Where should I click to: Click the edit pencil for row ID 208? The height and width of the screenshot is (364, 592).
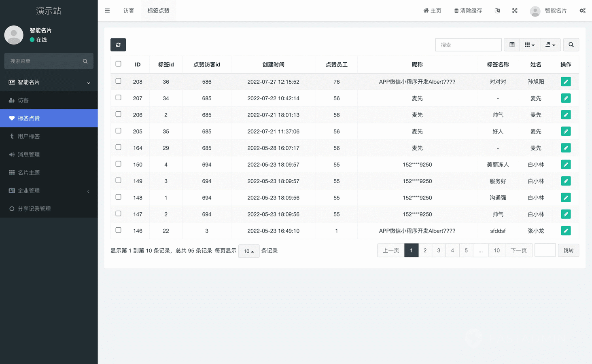point(566,82)
